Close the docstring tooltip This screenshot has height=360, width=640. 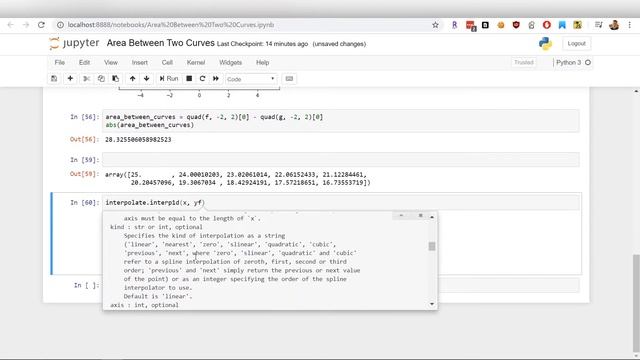coord(420,216)
